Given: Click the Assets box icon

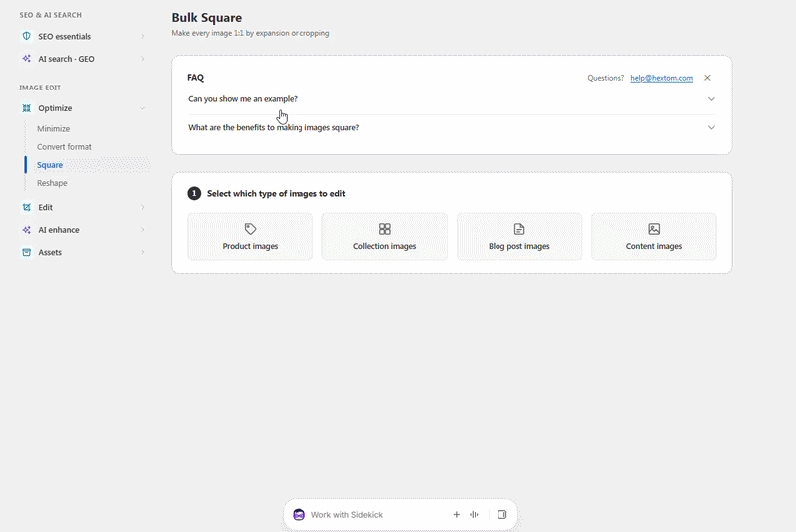Looking at the screenshot, I should [27, 252].
